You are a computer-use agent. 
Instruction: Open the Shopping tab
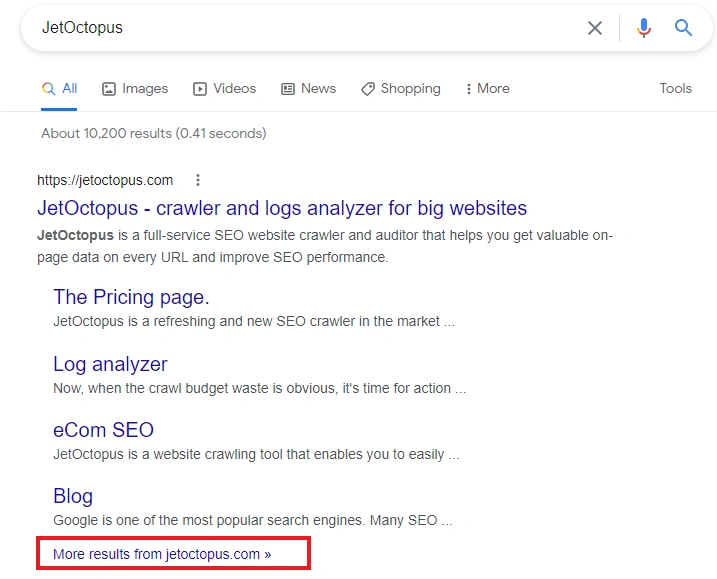(400, 88)
